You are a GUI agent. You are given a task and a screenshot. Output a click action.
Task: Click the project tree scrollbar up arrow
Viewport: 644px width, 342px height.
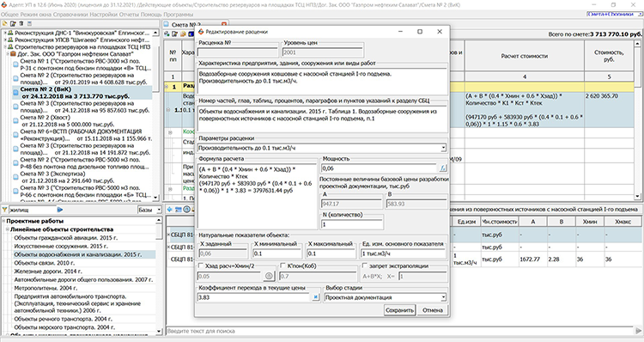tap(155, 33)
